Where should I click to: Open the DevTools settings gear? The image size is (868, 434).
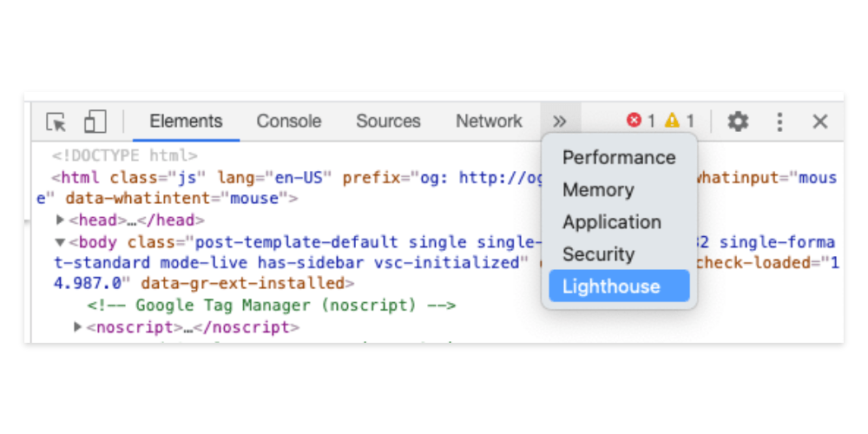pos(738,122)
